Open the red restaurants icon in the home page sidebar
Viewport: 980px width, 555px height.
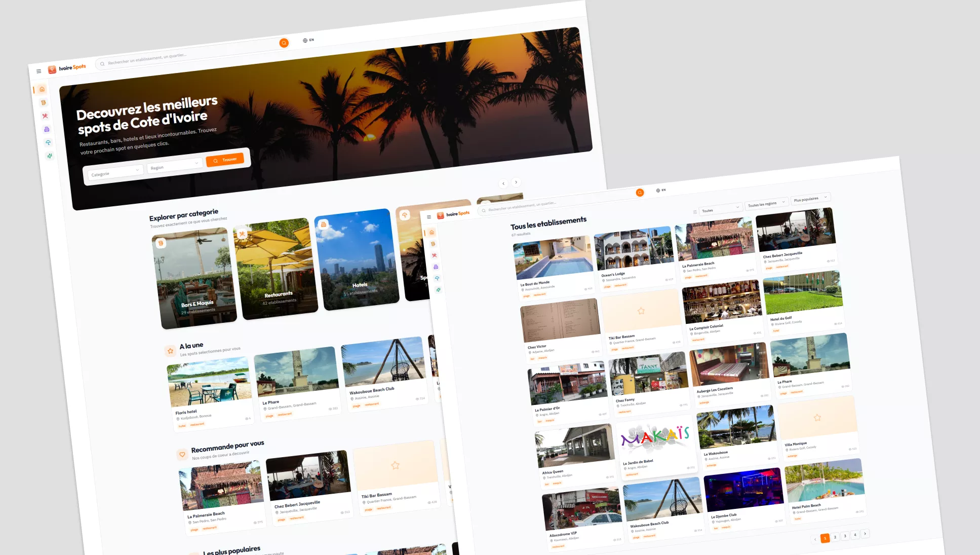[45, 116]
